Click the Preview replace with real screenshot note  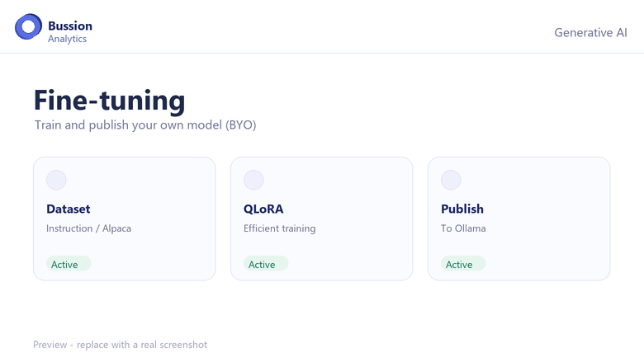120,345
